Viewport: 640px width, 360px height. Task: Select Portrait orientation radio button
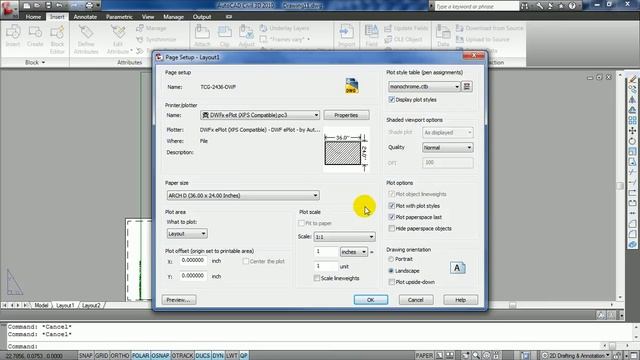point(391,259)
